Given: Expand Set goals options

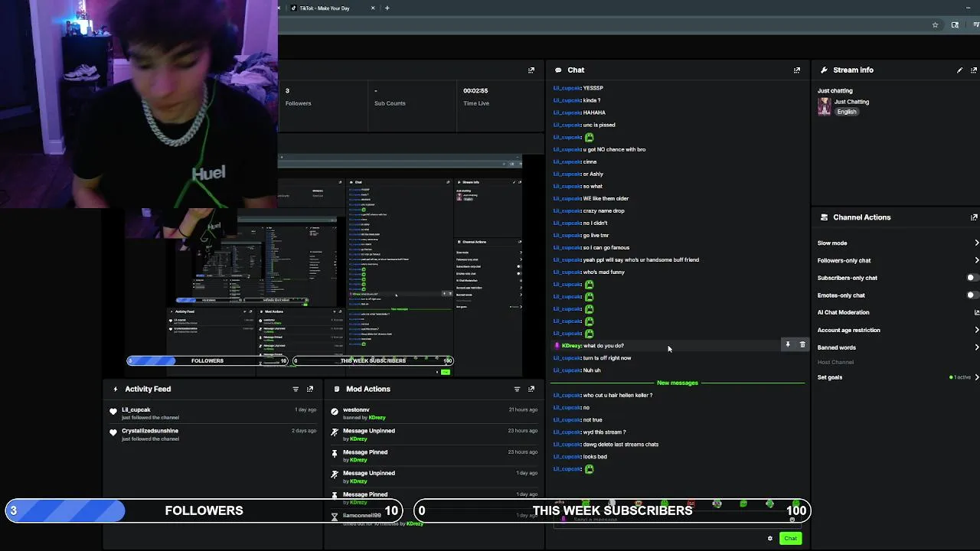Looking at the screenshot, I should (976, 377).
